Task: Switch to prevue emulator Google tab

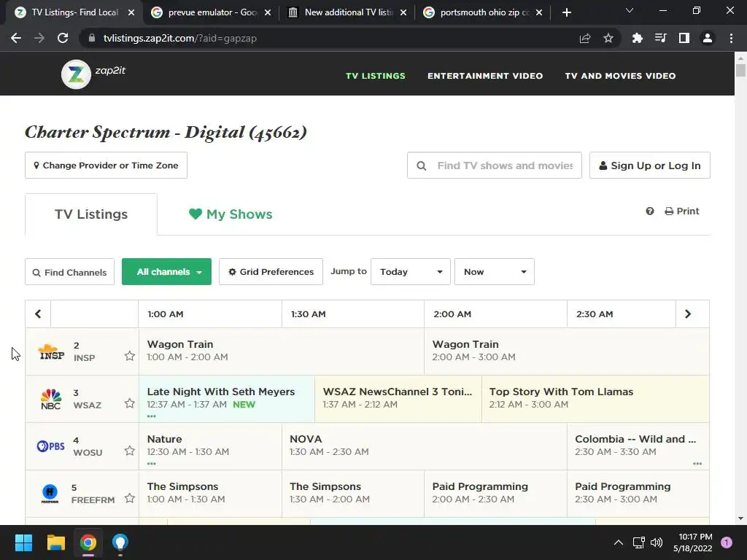Action: coord(209,12)
